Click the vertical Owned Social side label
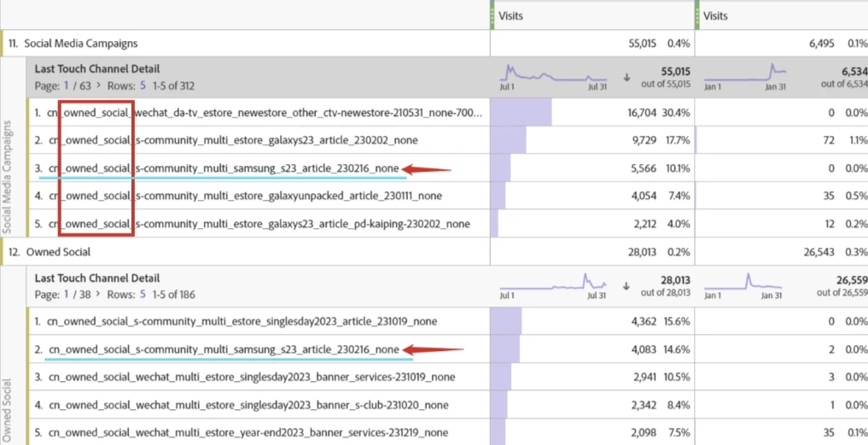Screen dimensions: 868x445 8,409
